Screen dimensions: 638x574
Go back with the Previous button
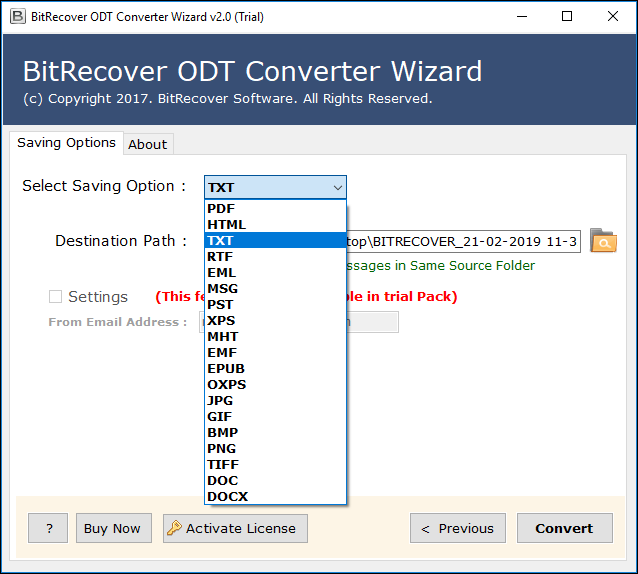click(x=458, y=528)
